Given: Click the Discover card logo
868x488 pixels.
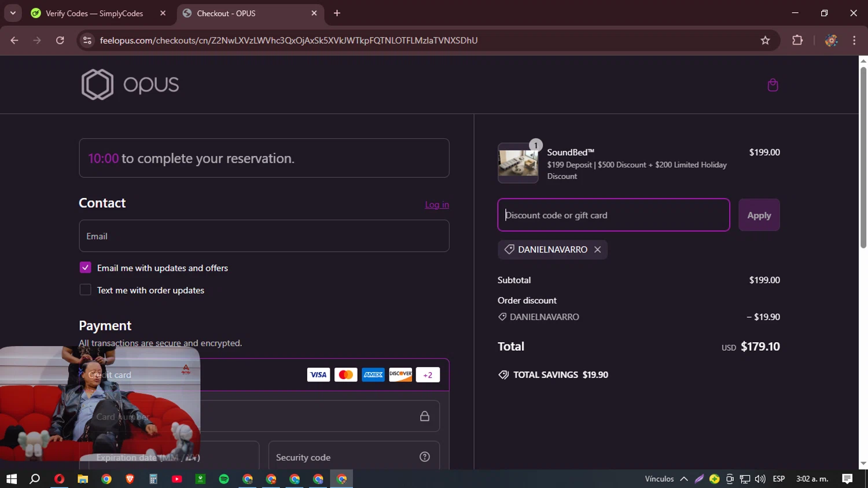Looking at the screenshot, I should [x=400, y=375].
